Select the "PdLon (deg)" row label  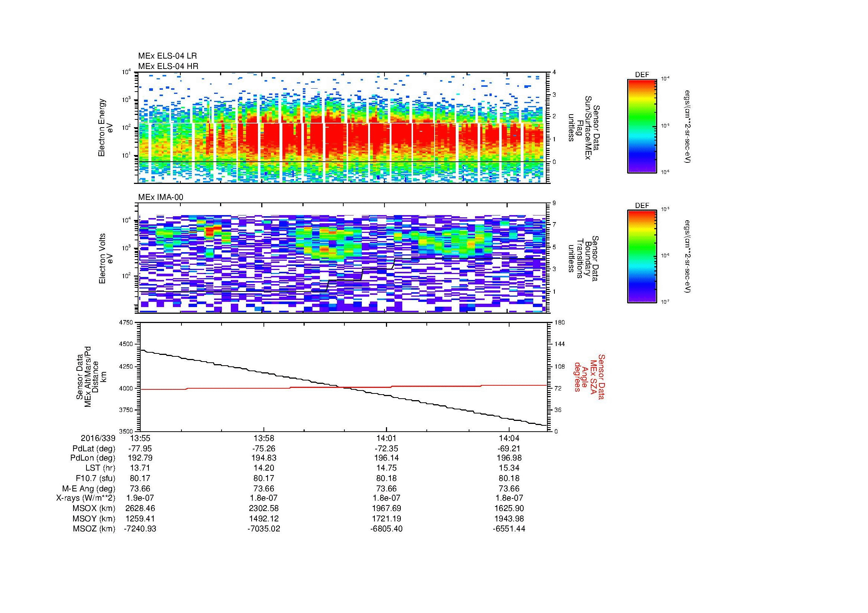click(94, 458)
